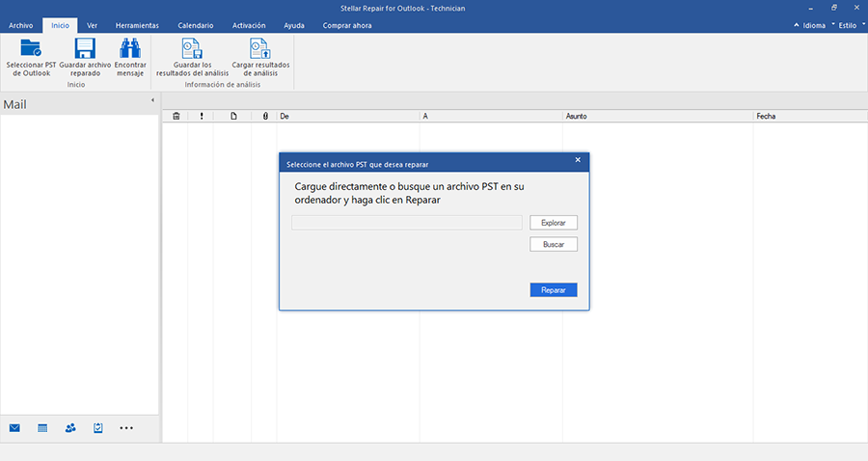The width and height of the screenshot is (868, 461).
Task: Open the Estilo dropdown
Action: click(849, 25)
